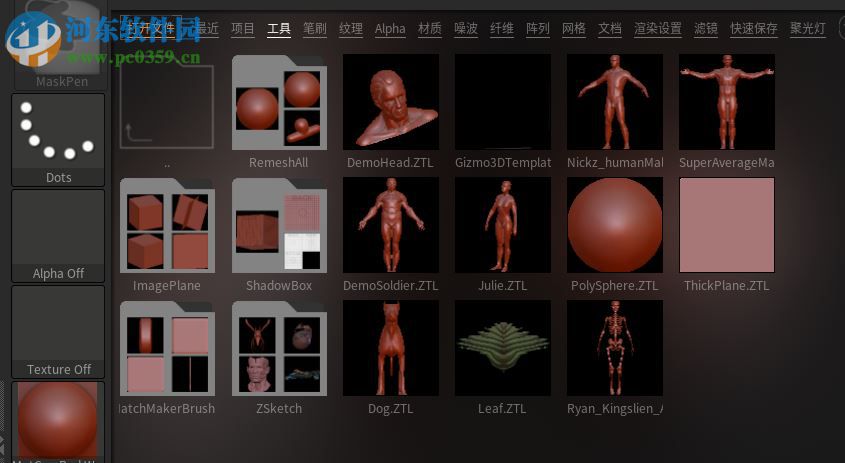Image resolution: width=845 pixels, height=463 pixels.
Task: Switch to the 纤维 tab
Action: coord(502,28)
